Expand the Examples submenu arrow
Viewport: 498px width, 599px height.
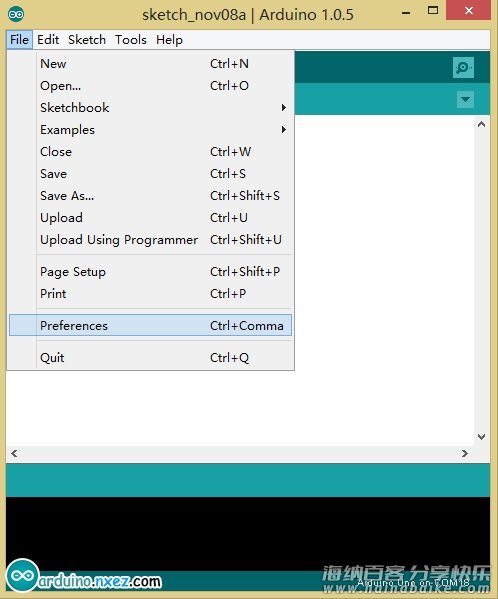click(x=283, y=130)
